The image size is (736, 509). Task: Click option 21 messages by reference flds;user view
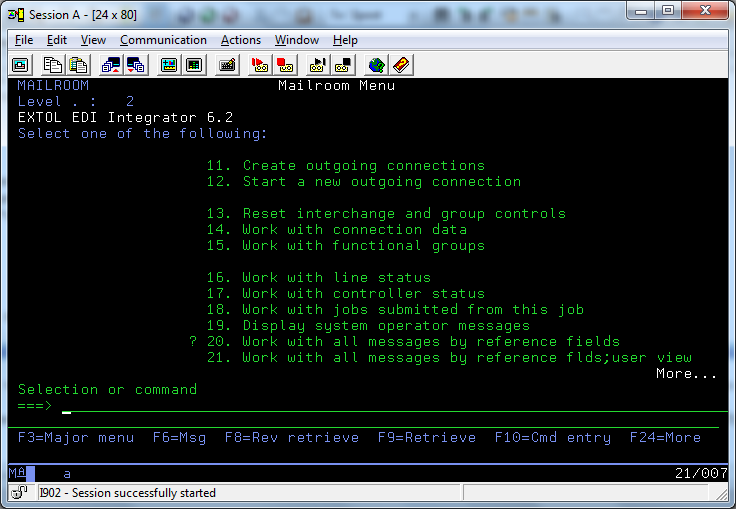point(449,357)
